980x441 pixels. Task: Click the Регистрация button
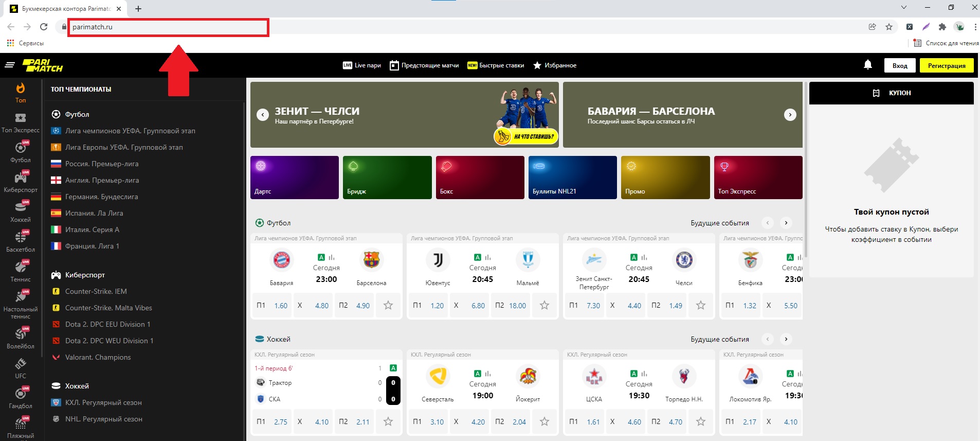click(947, 65)
